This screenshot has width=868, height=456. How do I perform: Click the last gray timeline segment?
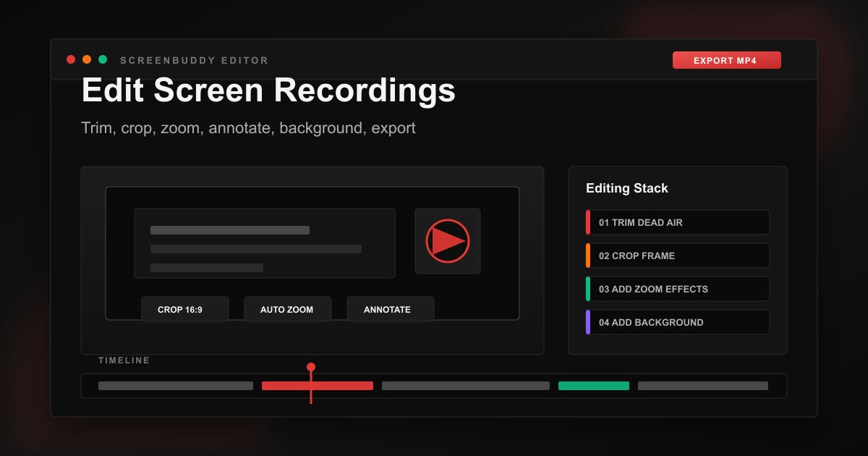[x=703, y=386]
